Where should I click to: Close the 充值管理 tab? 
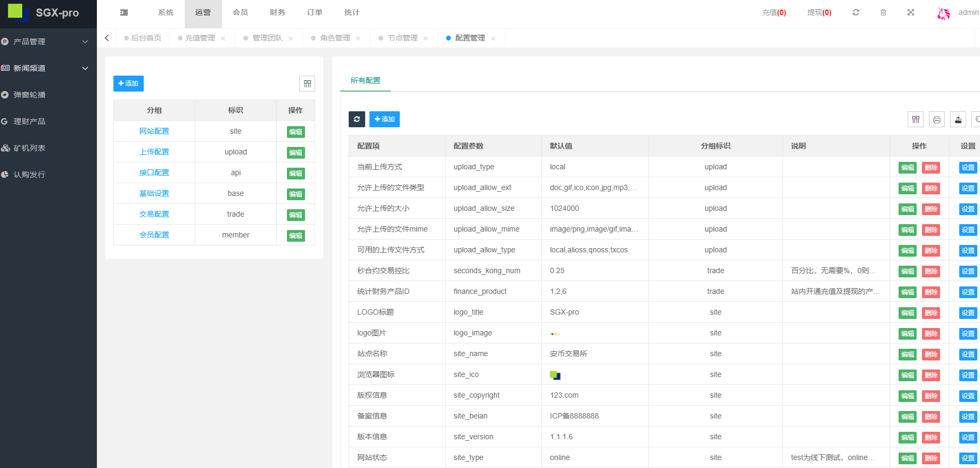(x=223, y=38)
